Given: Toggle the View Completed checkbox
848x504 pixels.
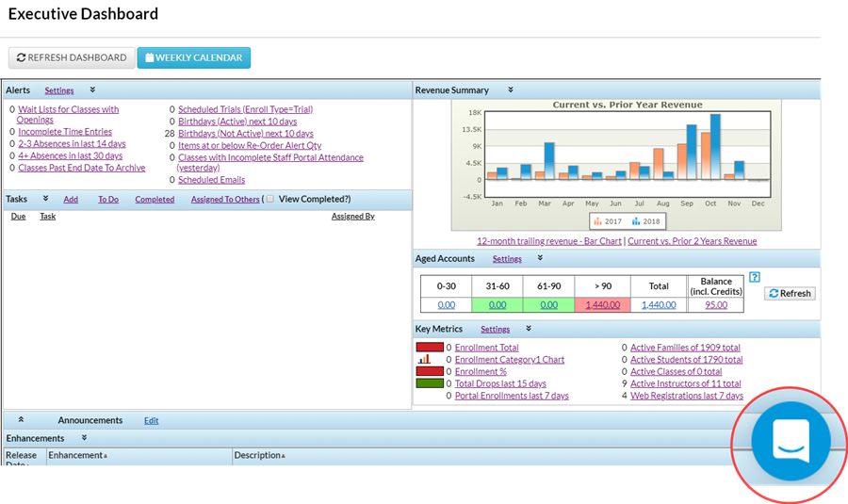Looking at the screenshot, I should (x=270, y=199).
